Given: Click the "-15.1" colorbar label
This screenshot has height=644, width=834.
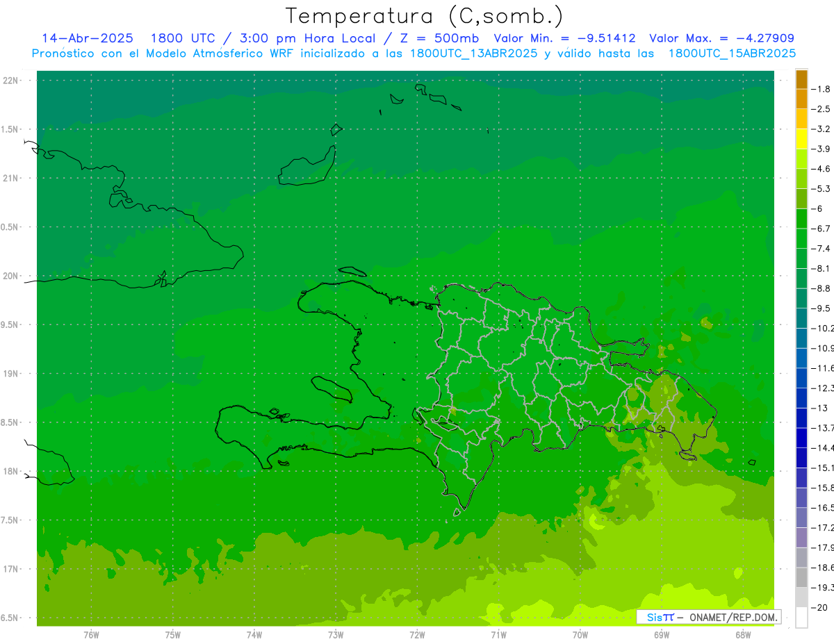Looking at the screenshot, I should click(x=824, y=468).
